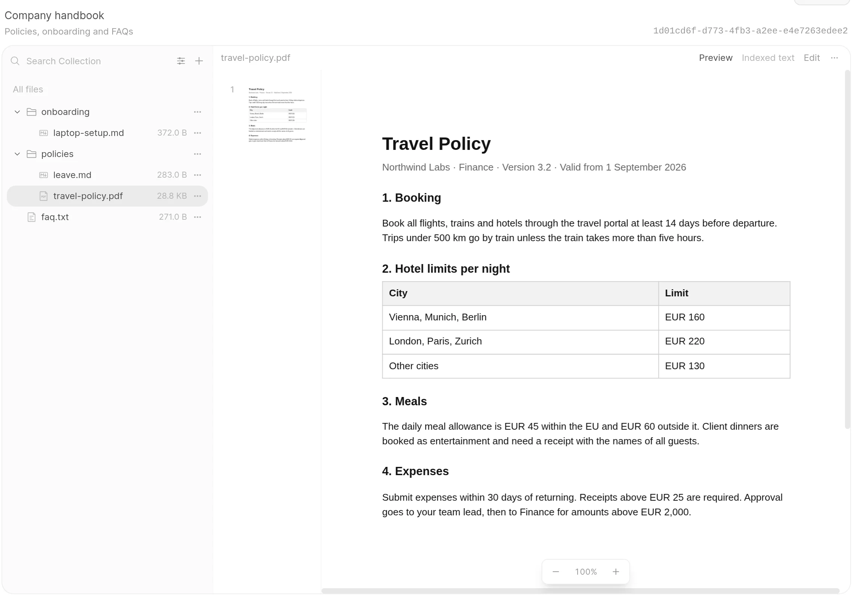Select All files in the sidebar
The image size is (860, 616).
pos(28,89)
